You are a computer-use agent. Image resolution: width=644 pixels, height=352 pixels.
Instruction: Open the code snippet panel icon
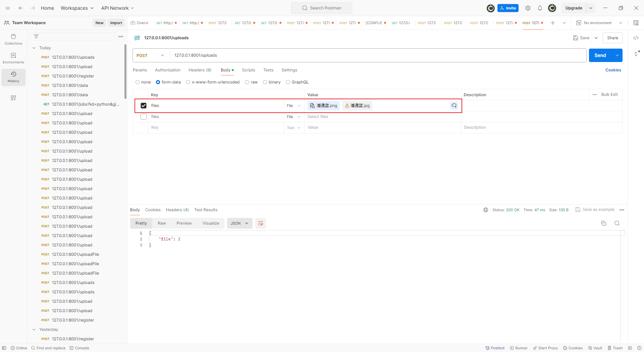pyautogui.click(x=636, y=38)
